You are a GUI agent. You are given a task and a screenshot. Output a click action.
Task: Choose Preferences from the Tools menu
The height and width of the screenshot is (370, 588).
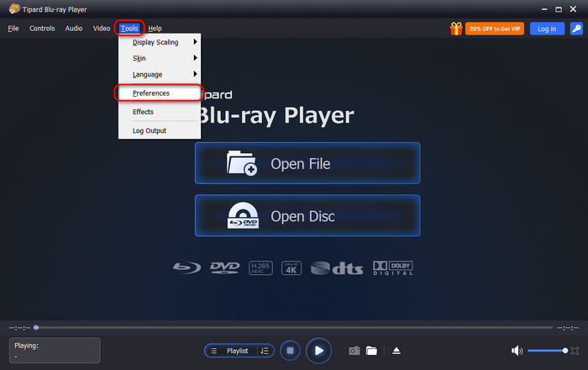tap(160, 93)
